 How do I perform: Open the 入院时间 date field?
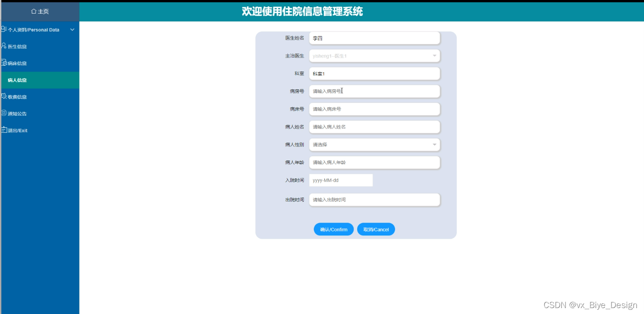[341, 180]
